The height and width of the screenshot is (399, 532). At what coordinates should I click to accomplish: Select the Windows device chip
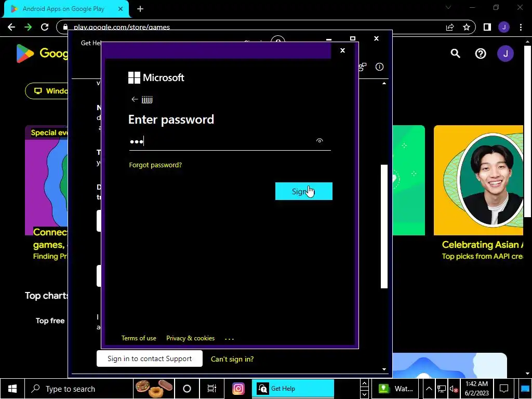point(47,91)
